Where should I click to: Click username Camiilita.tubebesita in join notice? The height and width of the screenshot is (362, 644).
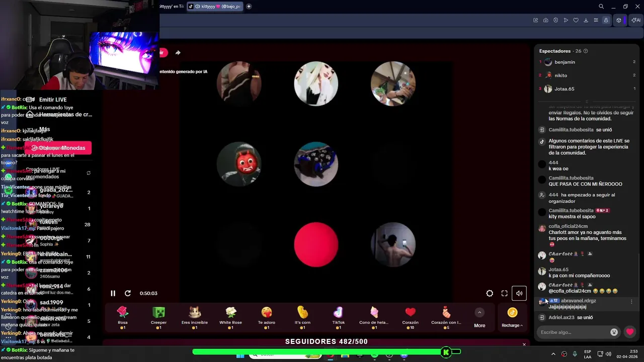[x=571, y=130]
